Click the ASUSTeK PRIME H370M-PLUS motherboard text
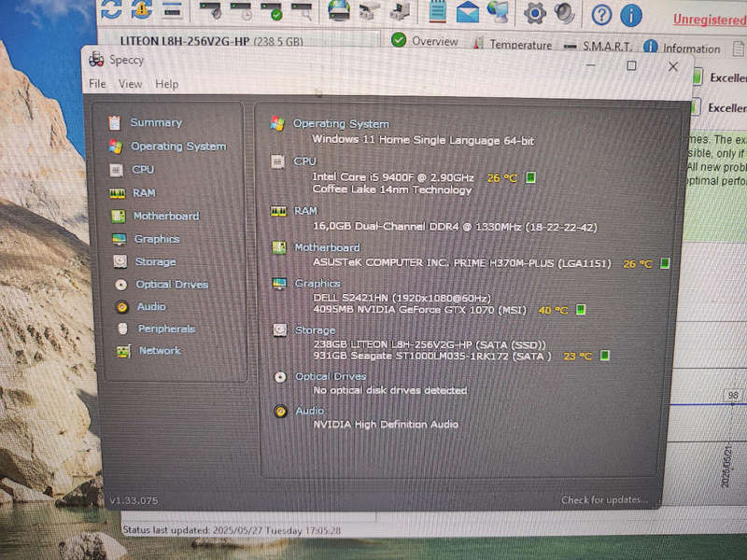Screen dimensions: 747x560 (461, 263)
